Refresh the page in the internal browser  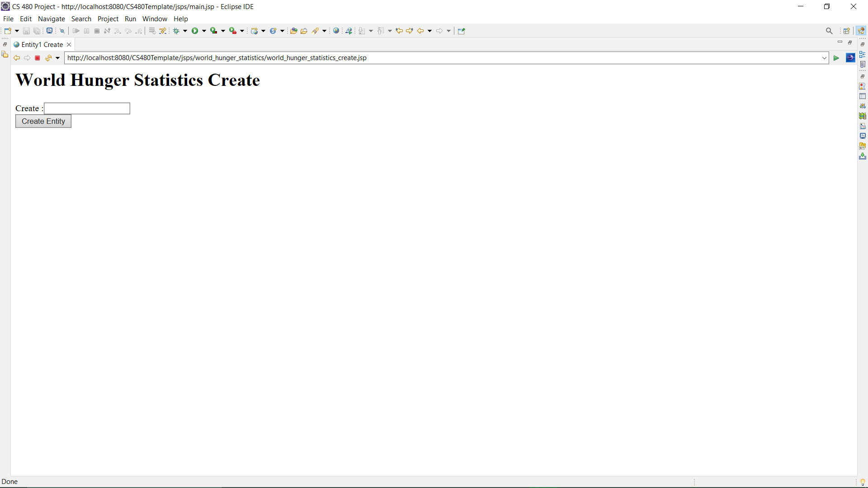click(x=48, y=58)
